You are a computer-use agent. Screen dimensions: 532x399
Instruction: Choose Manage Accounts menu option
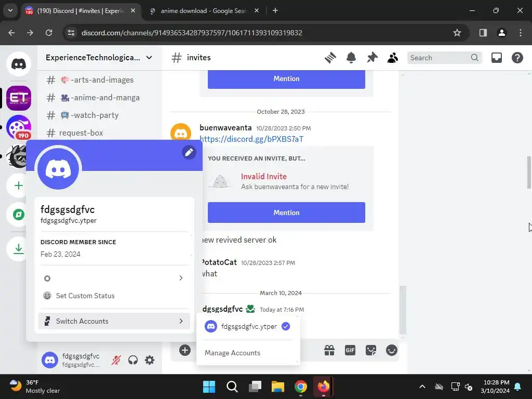point(232,353)
